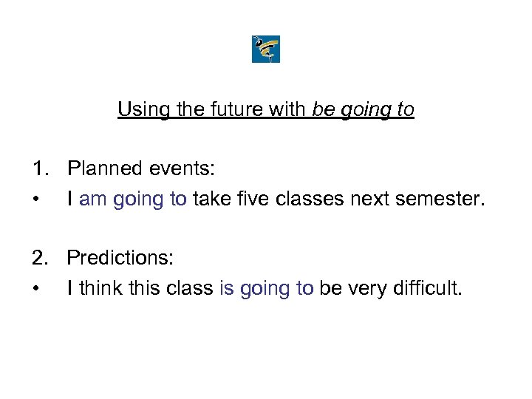The width and height of the screenshot is (532, 399).
Task: Click the slide title starting with "Using the future"
Action: pyautogui.click(x=265, y=110)
